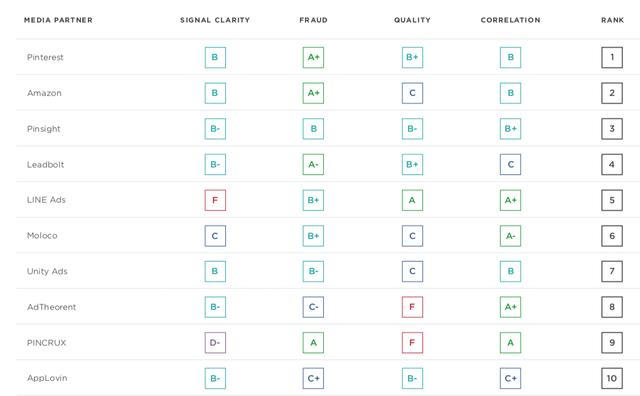
Task: Select Amazon's C Quality grade badge
Action: pos(412,93)
